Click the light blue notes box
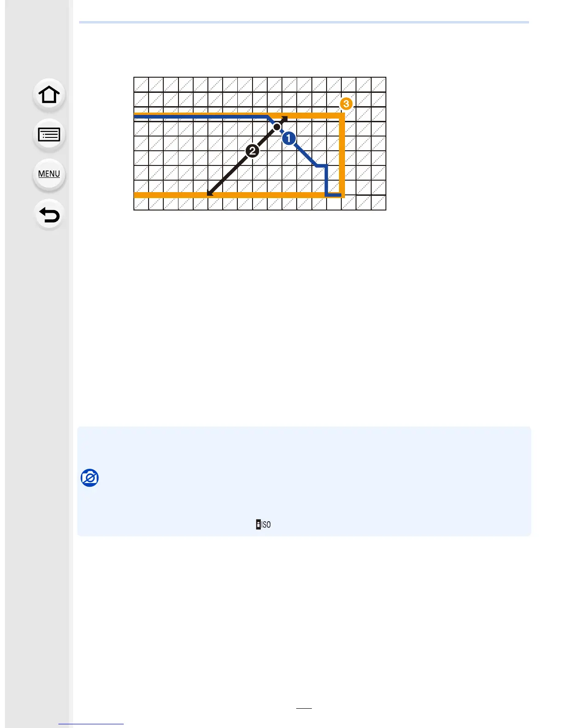The image size is (563, 728). [304, 481]
